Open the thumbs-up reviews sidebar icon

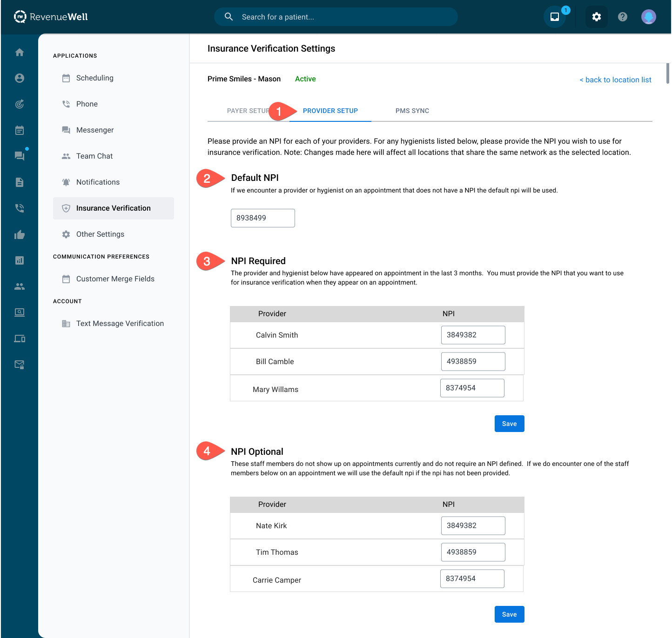pyautogui.click(x=20, y=234)
